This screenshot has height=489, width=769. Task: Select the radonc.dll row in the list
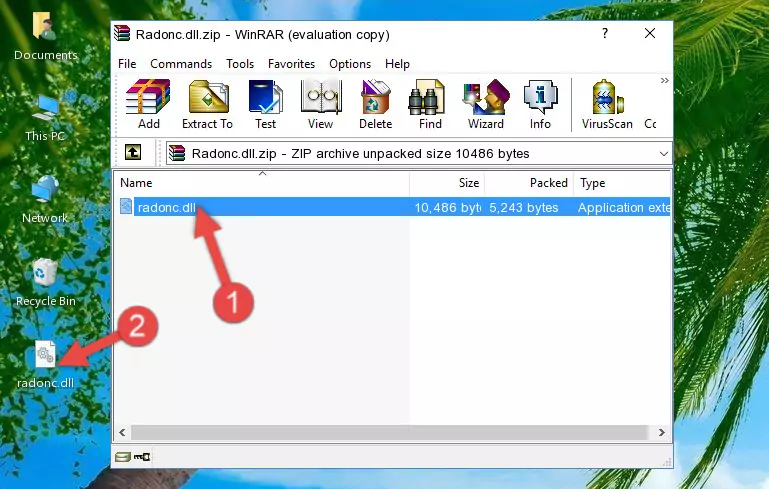point(393,207)
